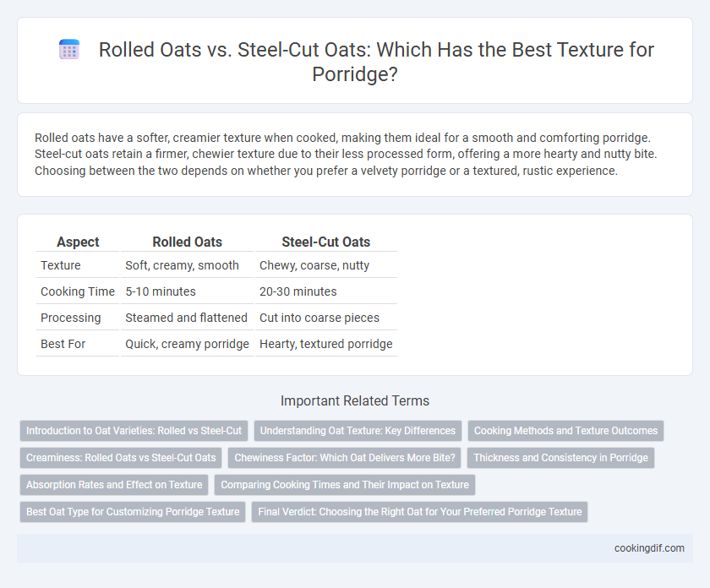Click the article title heading
The width and height of the screenshot is (710, 588).
pos(376,62)
